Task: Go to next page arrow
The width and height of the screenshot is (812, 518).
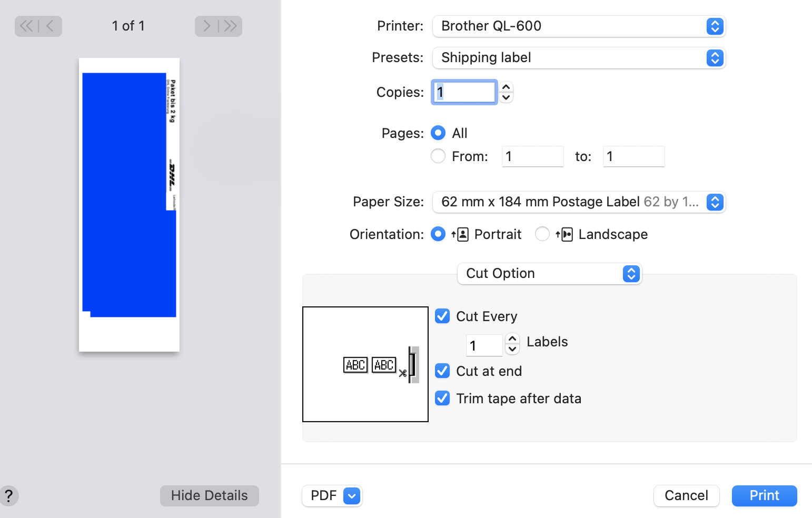Action: pos(206,26)
